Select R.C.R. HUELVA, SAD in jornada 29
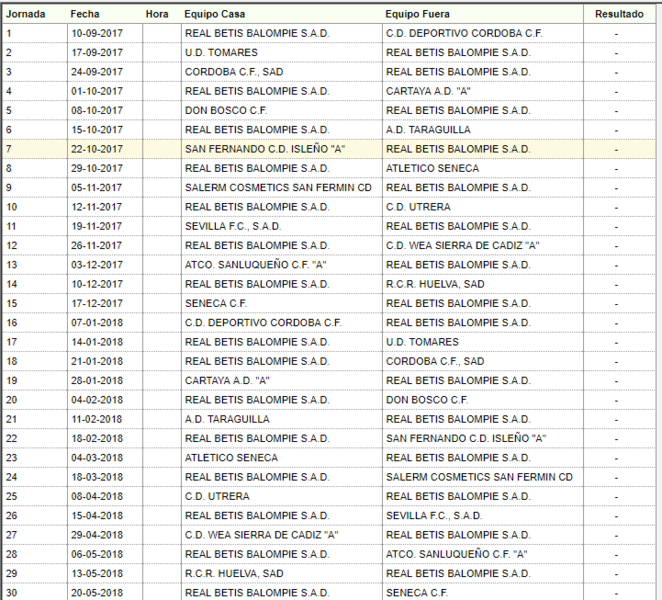Screen dimensions: 662x600 tap(234, 573)
